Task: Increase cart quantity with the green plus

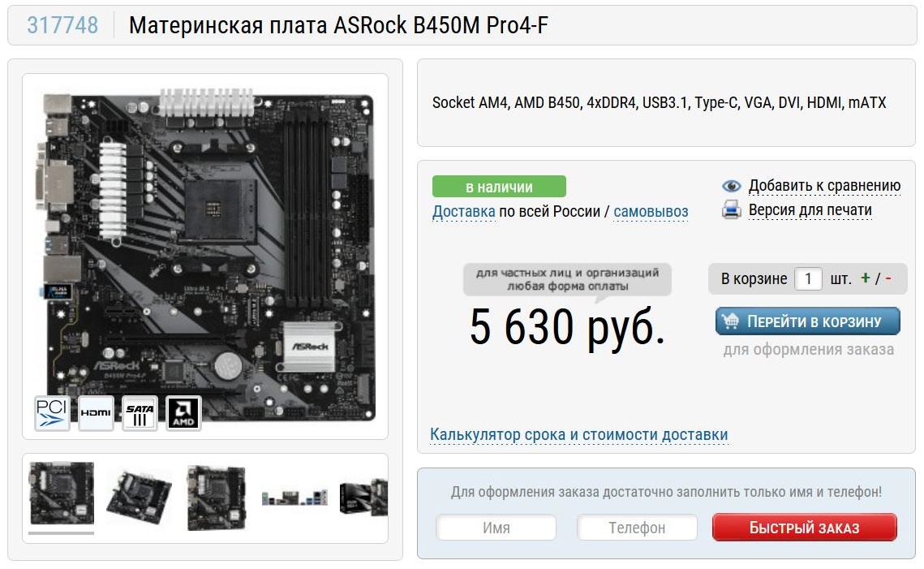Action: coord(865,278)
